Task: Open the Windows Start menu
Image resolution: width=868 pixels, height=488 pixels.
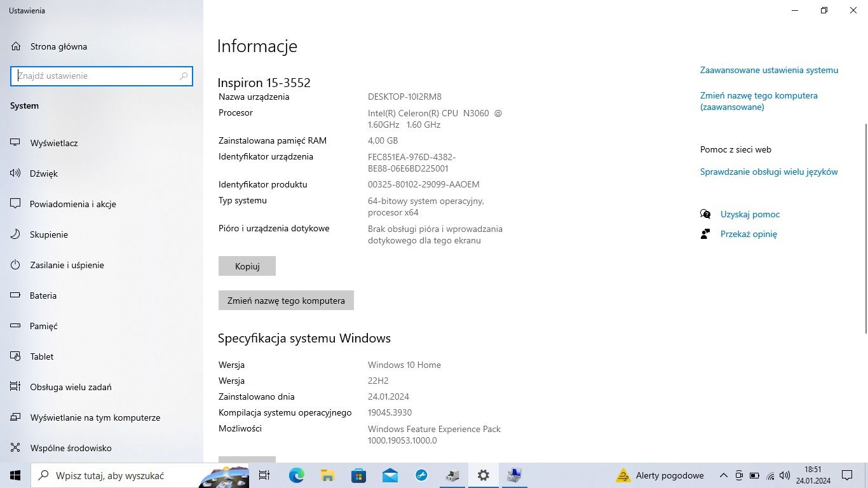Action: point(15,475)
